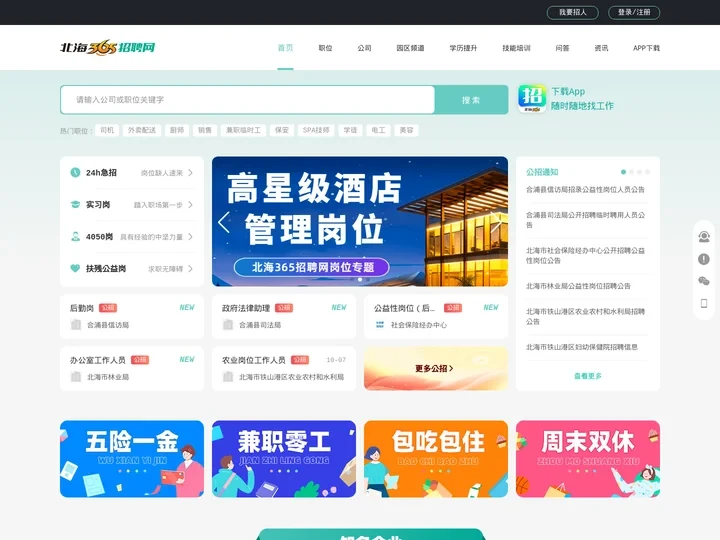Open the 学历提升 nav item
Viewport: 720px width, 540px height.
(x=463, y=48)
